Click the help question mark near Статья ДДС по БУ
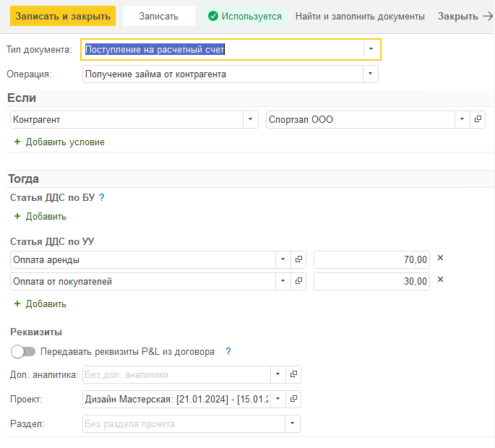Image resolution: width=495 pixels, height=448 pixels. tap(102, 197)
